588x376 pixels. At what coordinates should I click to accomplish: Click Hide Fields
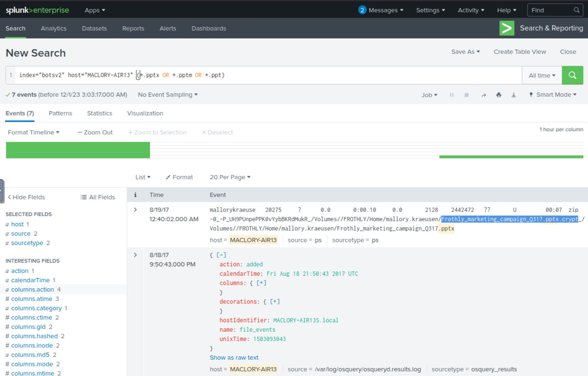(x=26, y=197)
